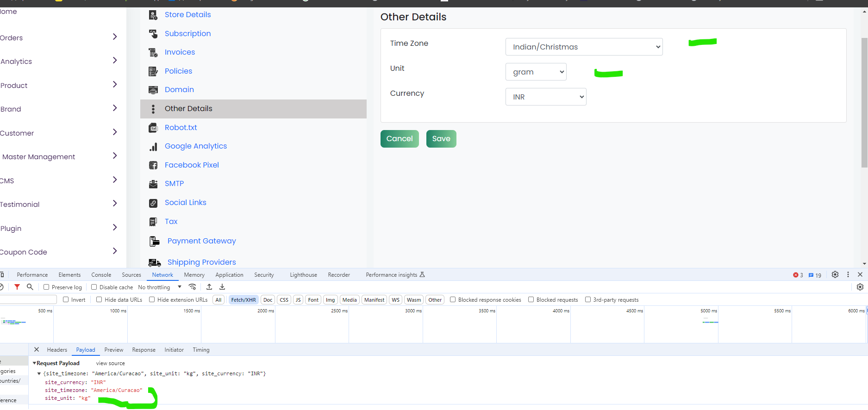Screen dimensions: 868x410
Task: Click the Google Analytics bar chart icon
Action: point(153,147)
